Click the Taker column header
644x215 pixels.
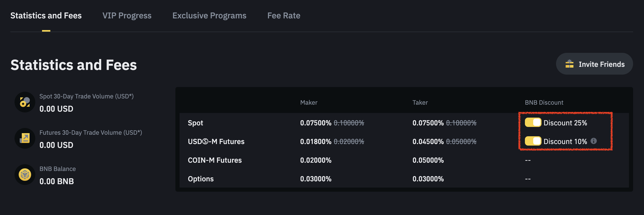[420, 103]
